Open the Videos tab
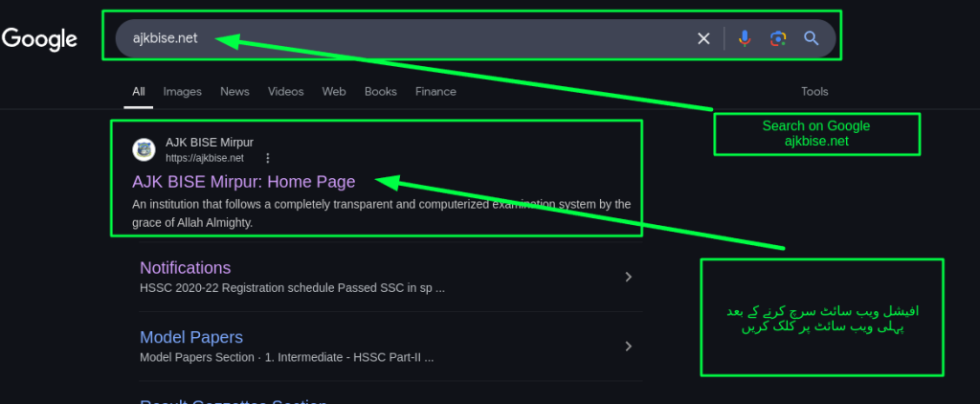This screenshot has width=980, height=404. tap(285, 92)
